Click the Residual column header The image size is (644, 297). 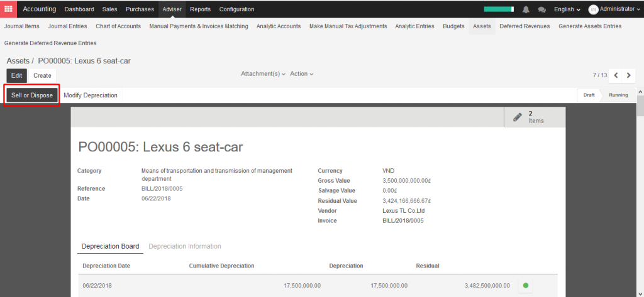point(428,266)
